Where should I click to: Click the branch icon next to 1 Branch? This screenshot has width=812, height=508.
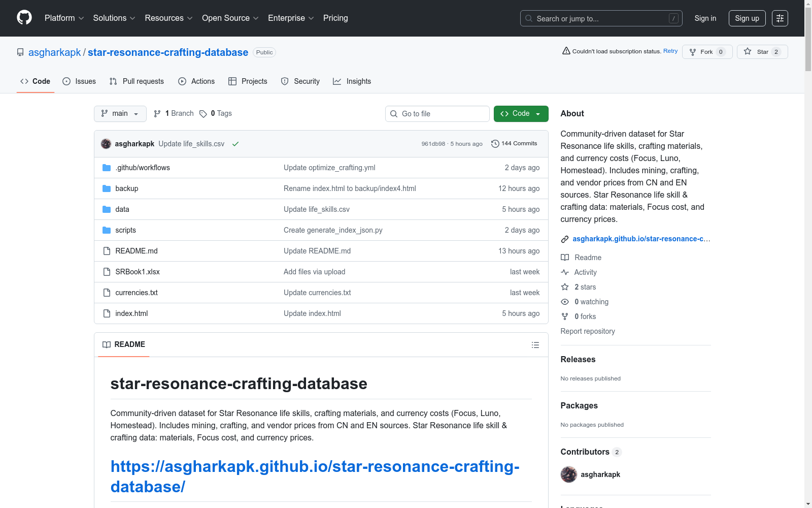point(157,114)
